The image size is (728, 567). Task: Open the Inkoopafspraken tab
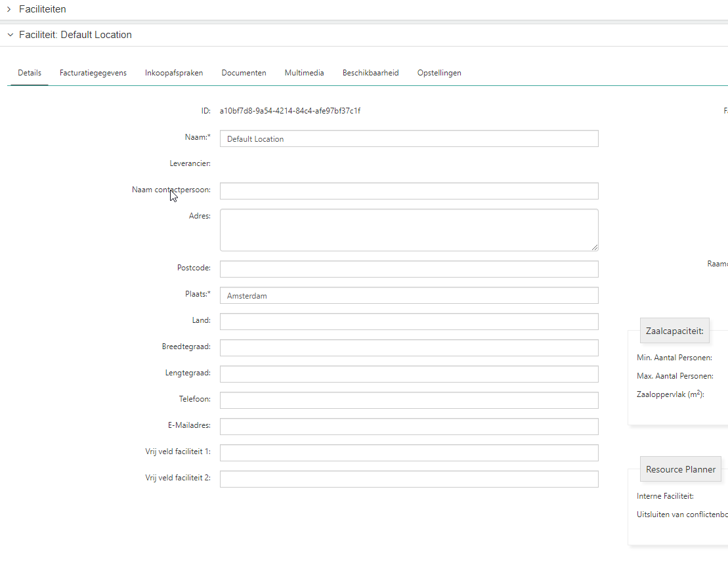click(x=174, y=73)
